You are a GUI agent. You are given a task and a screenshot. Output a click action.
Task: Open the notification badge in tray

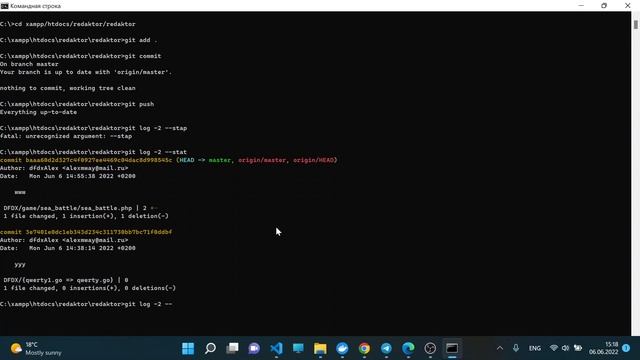626,348
